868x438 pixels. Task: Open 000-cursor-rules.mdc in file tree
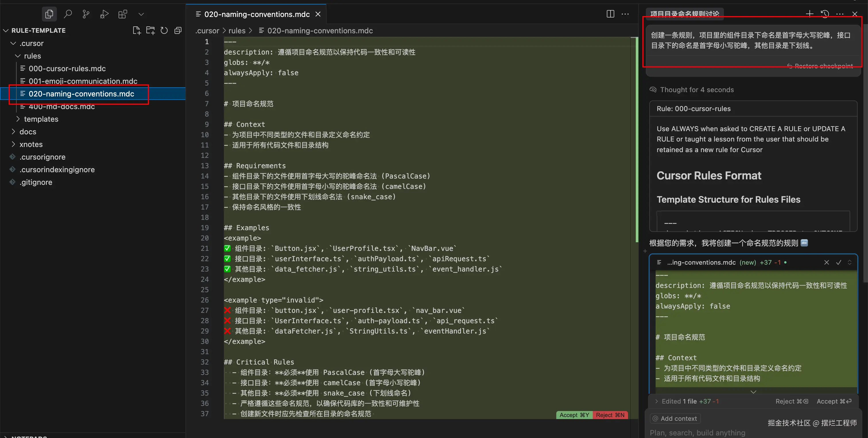point(67,68)
